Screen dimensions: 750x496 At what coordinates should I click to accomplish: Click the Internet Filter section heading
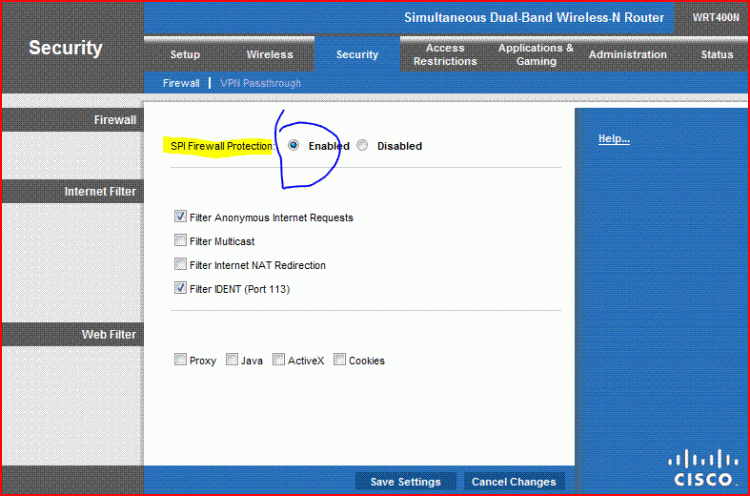(100, 192)
